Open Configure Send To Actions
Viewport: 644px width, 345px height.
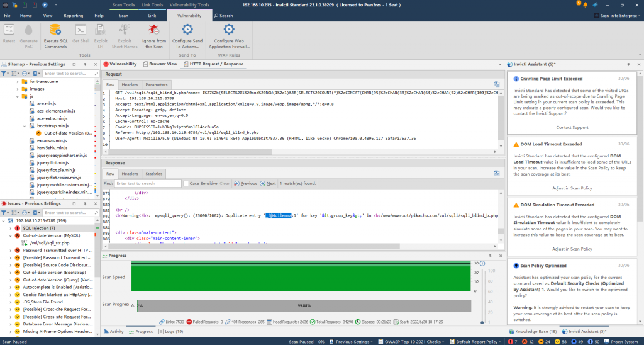pos(187,30)
